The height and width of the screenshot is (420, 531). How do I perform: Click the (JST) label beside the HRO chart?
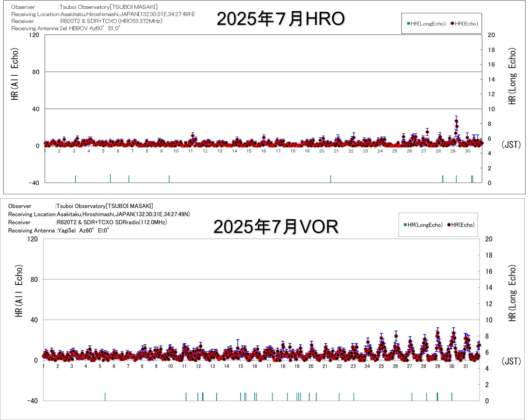[x=511, y=145]
